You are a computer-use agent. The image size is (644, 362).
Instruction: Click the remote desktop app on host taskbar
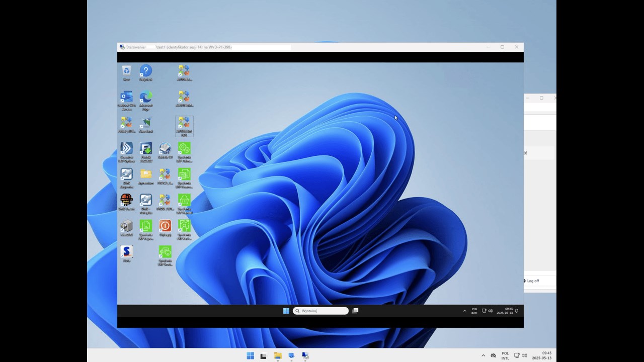[291, 355]
